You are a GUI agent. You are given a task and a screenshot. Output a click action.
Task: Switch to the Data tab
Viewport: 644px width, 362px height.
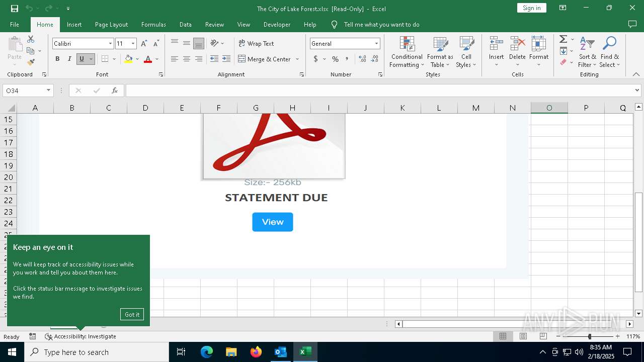(x=186, y=25)
